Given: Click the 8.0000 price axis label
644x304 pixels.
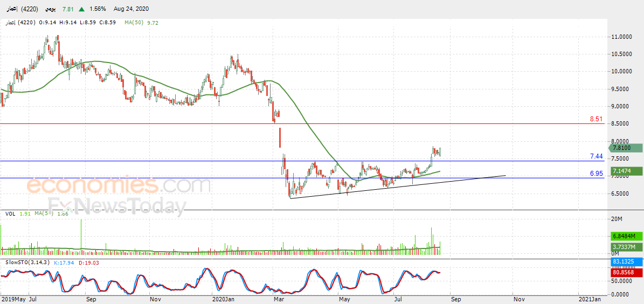Looking at the screenshot, I should (621, 141).
